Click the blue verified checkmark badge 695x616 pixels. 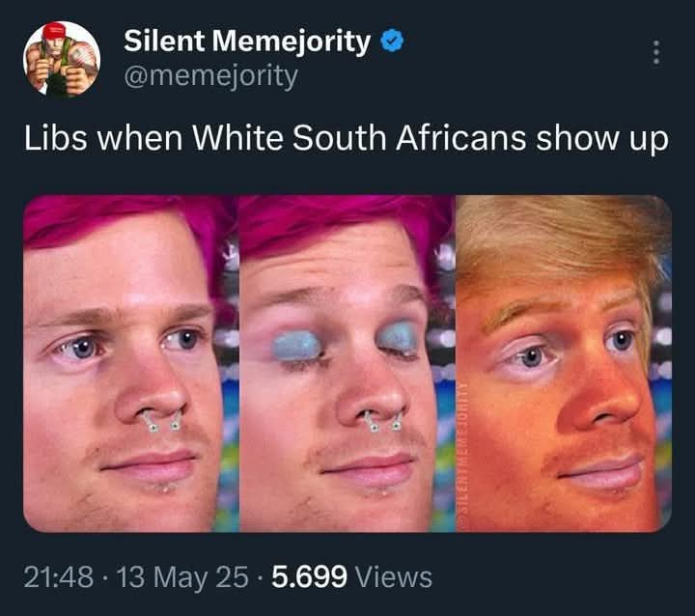pyautogui.click(x=392, y=41)
